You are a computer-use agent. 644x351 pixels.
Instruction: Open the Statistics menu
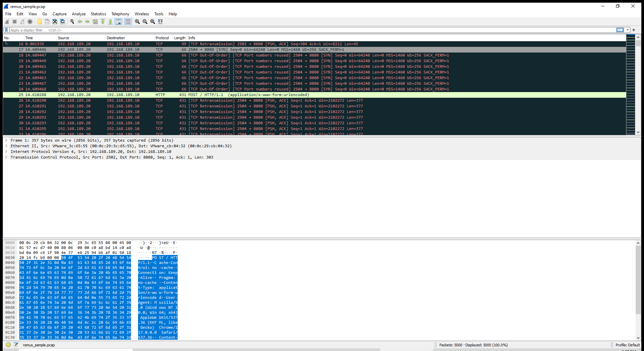(98, 14)
